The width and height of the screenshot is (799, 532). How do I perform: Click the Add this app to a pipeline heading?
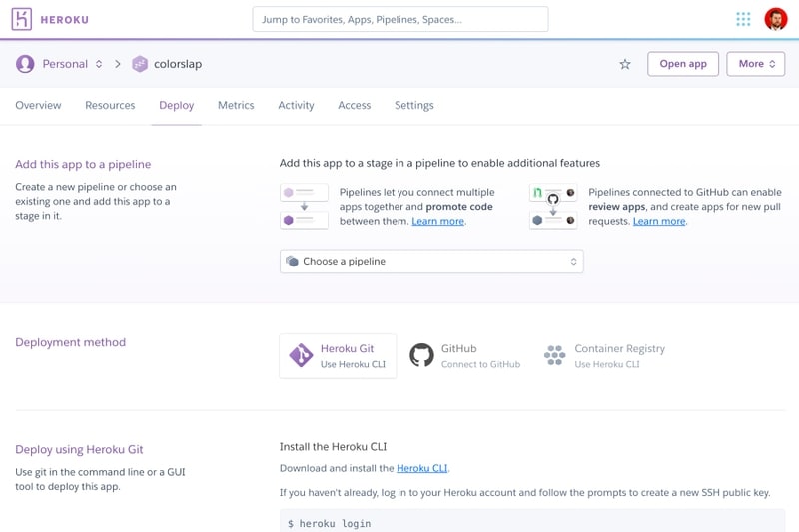[83, 164]
